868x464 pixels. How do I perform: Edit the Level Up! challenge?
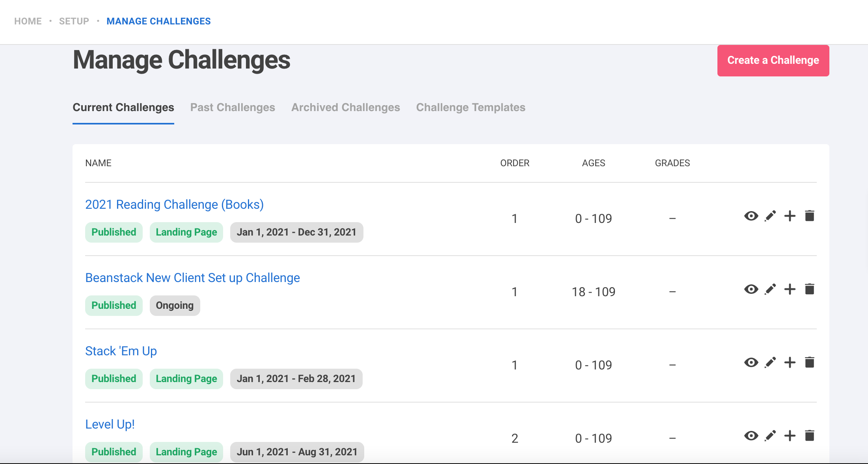pos(770,436)
